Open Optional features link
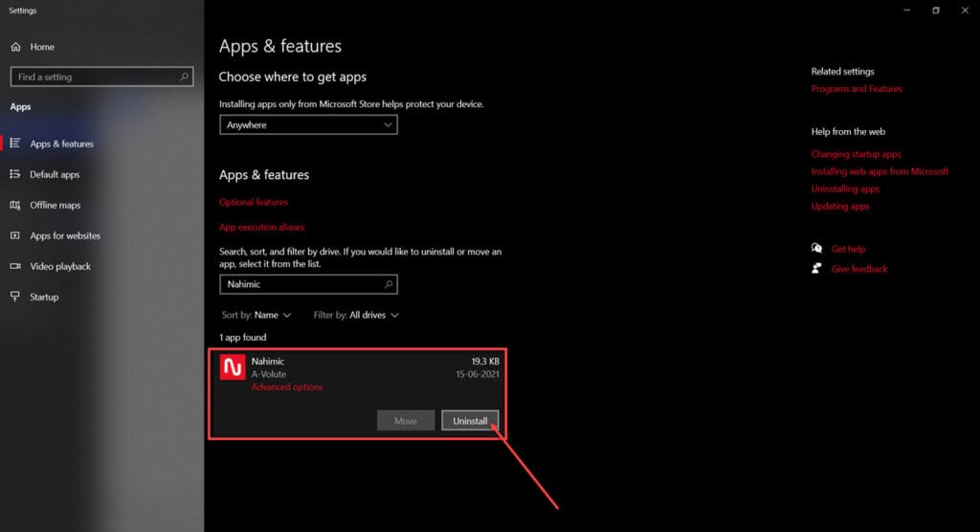This screenshot has width=980, height=532. point(253,202)
